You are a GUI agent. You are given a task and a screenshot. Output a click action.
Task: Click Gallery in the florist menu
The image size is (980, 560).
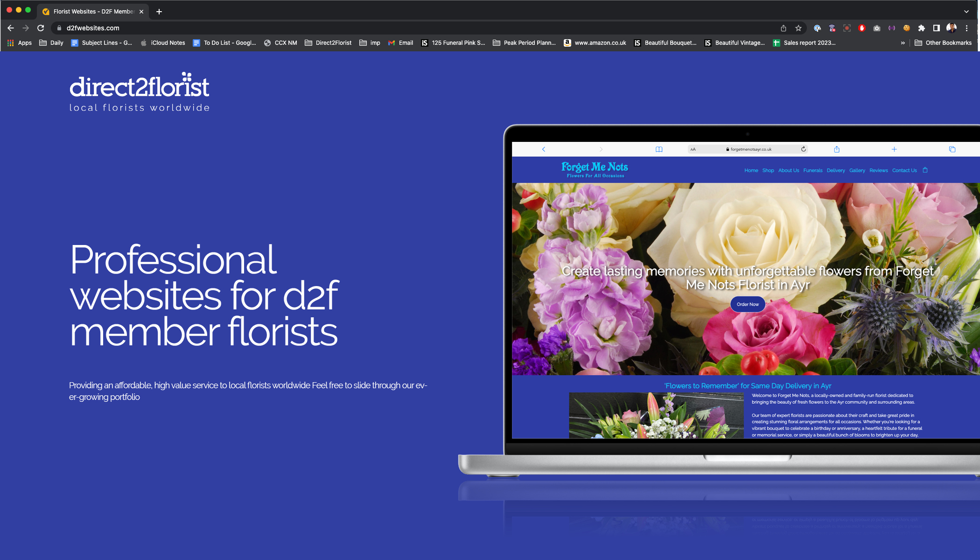point(857,170)
